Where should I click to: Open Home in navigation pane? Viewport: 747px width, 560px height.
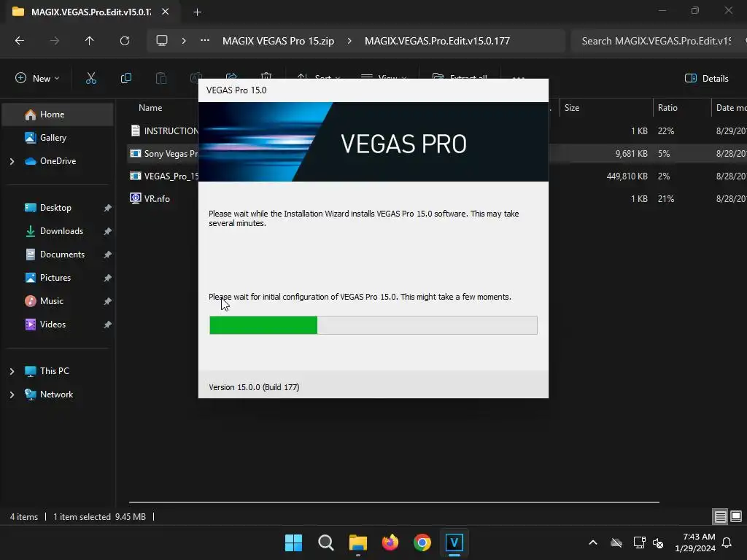pyautogui.click(x=58, y=114)
